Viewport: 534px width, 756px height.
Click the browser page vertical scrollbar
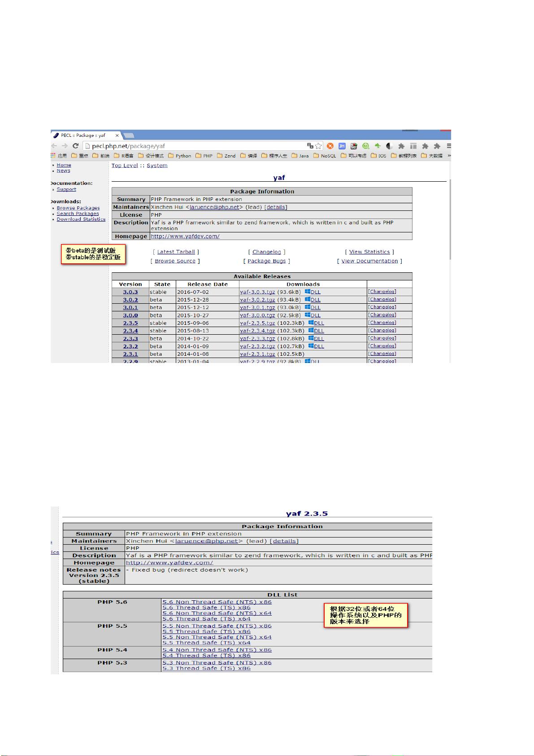click(x=449, y=220)
